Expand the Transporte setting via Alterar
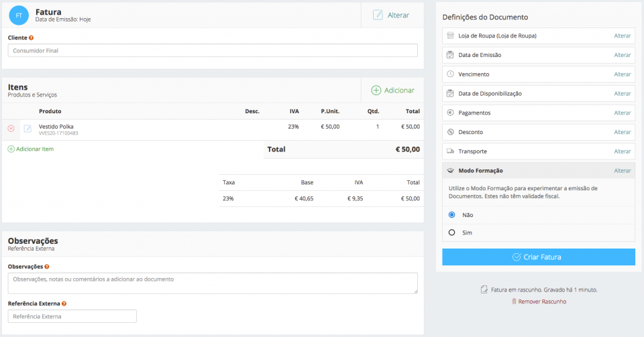 622,151
